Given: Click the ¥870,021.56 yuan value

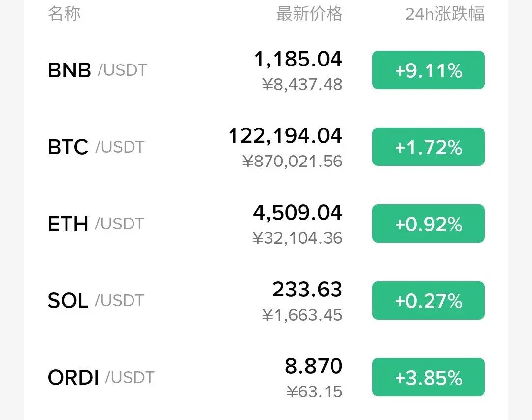Looking at the screenshot, I should (x=293, y=161).
